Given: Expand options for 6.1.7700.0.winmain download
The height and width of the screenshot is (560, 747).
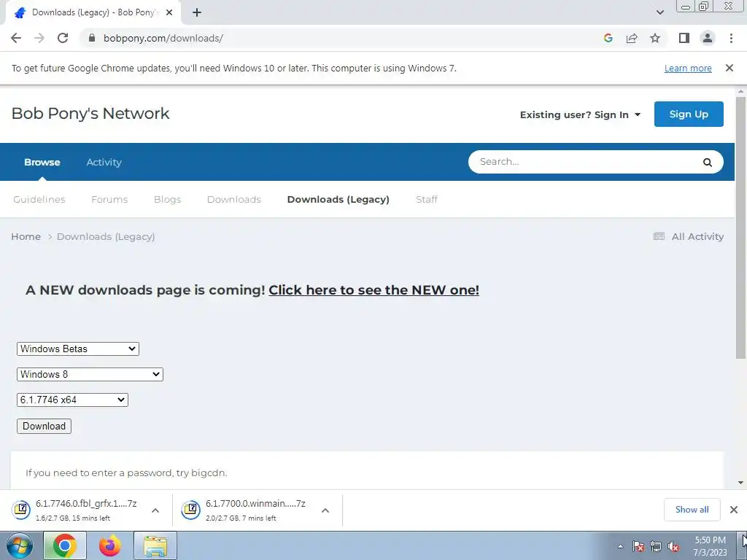Looking at the screenshot, I should (325, 510).
